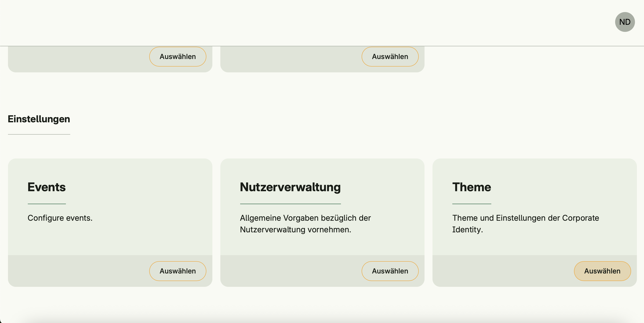The height and width of the screenshot is (323, 644).
Task: Click Auswählen in the top-left partial card
Action: pyautogui.click(x=177, y=57)
